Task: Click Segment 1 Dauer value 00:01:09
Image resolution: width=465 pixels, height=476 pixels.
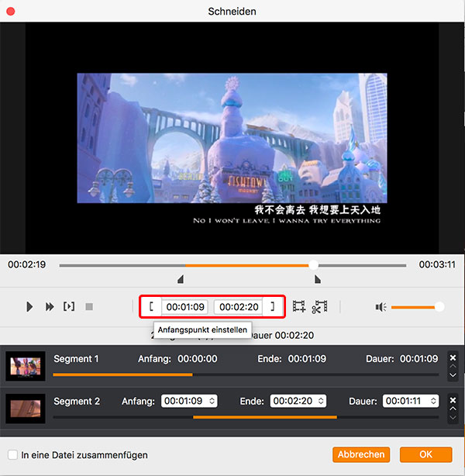Action: click(x=418, y=359)
